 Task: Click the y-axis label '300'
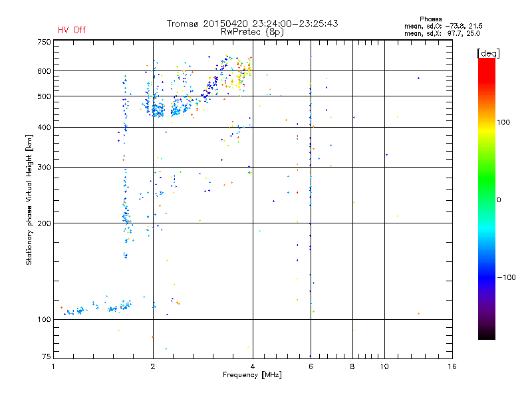click(44, 167)
